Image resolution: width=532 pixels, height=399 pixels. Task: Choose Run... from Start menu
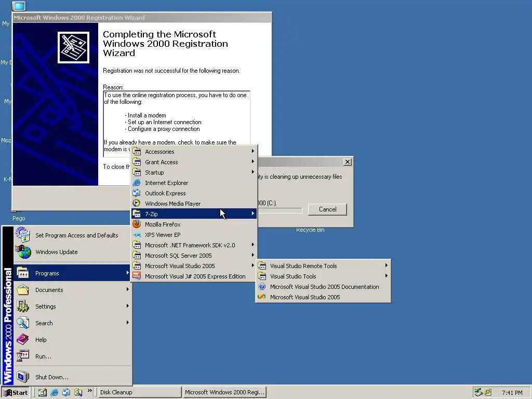[x=72, y=356]
